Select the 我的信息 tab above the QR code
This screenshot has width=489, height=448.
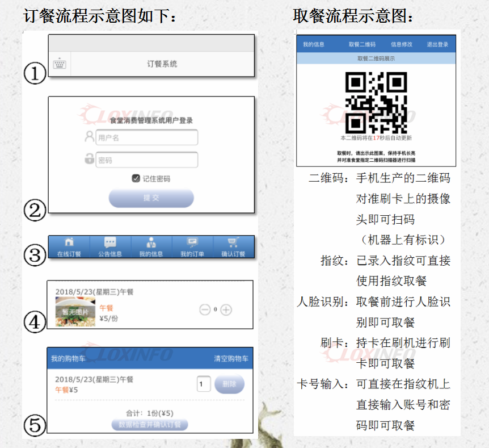(313, 44)
